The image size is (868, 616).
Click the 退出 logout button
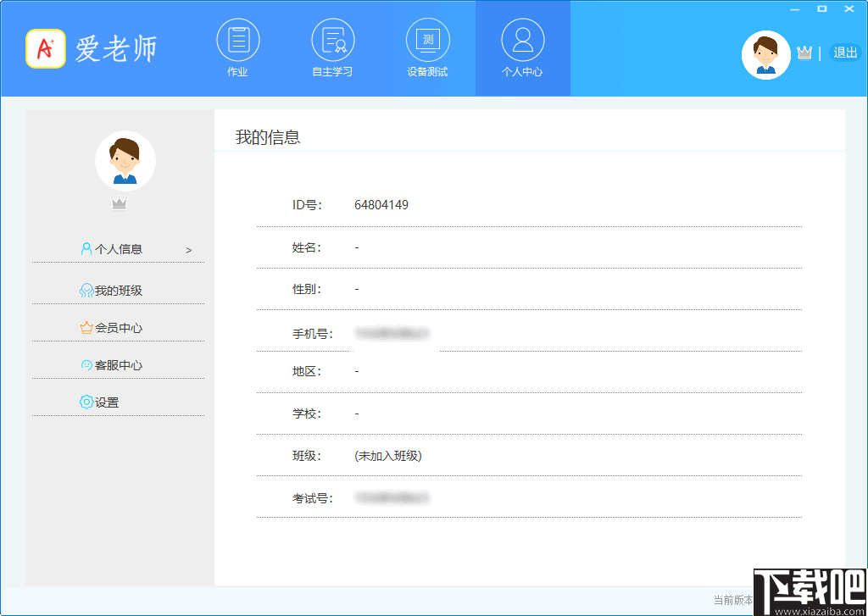844,52
